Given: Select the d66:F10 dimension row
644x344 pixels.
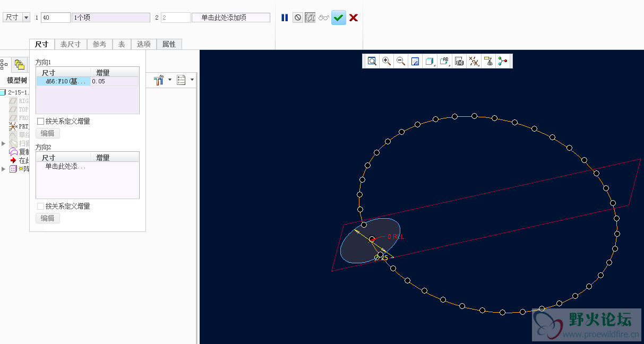Looking at the screenshot, I should (64, 81).
